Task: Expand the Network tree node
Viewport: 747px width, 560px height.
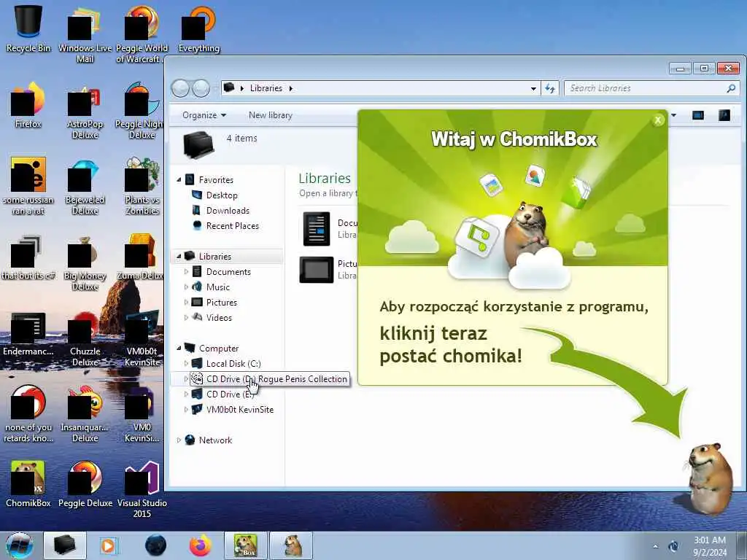Action: click(x=179, y=440)
